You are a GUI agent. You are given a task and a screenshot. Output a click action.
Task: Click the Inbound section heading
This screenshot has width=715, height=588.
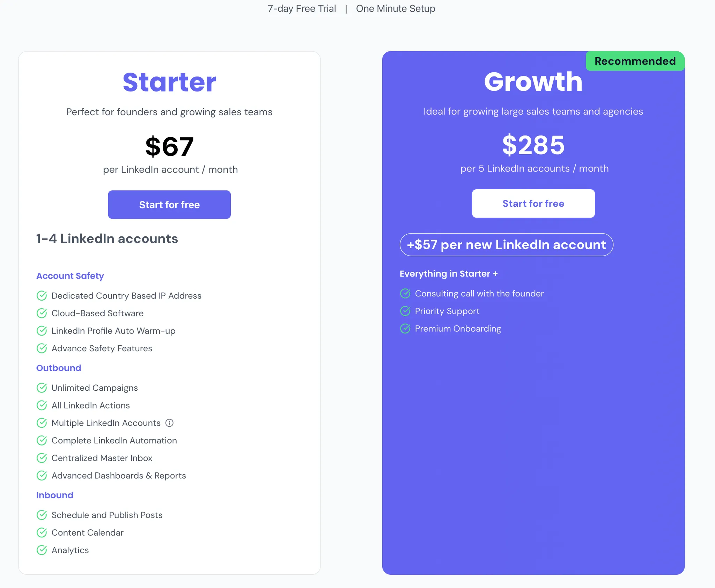pos(55,495)
